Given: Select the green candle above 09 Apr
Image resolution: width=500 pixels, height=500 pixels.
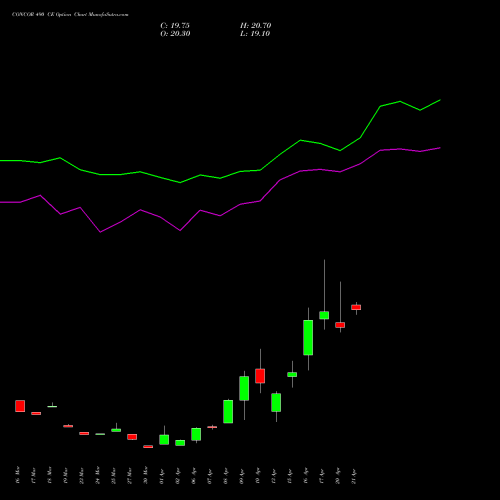Looking at the screenshot, I should coord(244,388).
